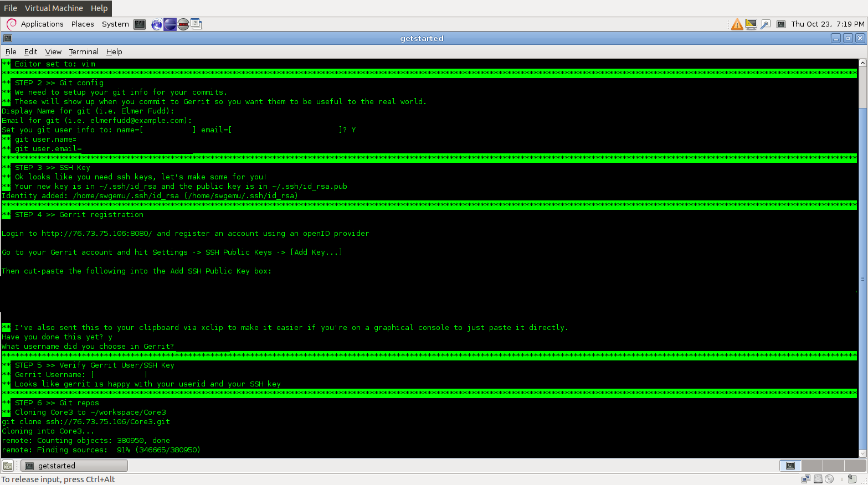Close the getstarted terminal window

pyautogui.click(x=860, y=38)
